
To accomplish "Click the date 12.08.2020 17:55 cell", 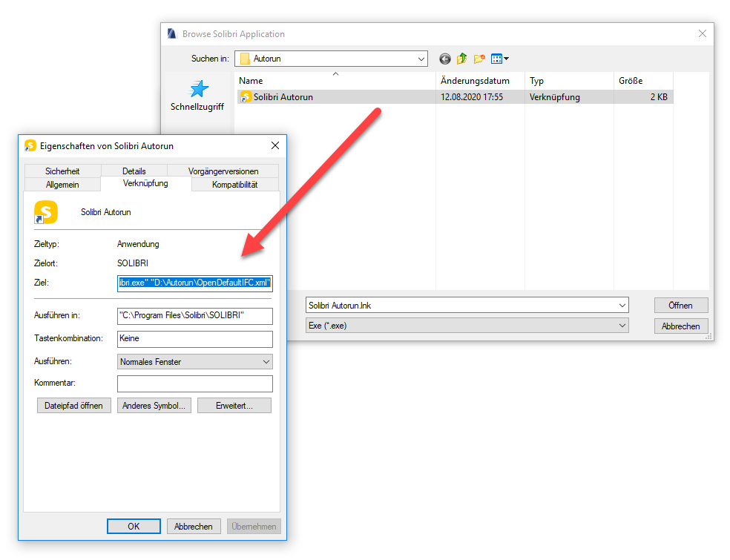I will [x=472, y=97].
